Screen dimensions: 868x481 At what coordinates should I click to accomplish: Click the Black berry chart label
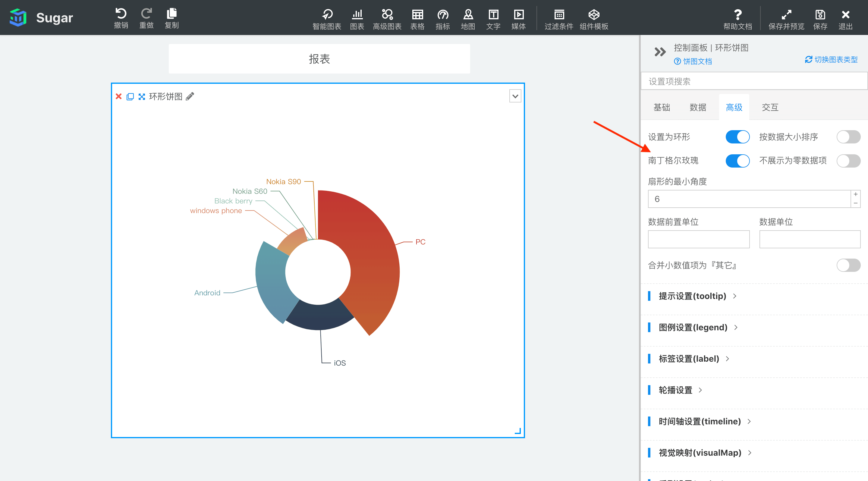click(233, 201)
